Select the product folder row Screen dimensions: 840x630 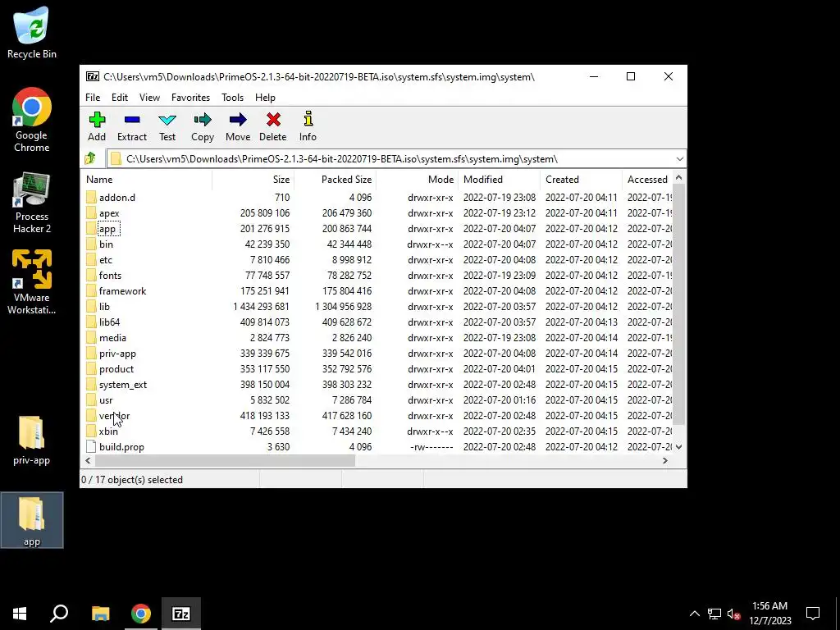tap(377, 369)
